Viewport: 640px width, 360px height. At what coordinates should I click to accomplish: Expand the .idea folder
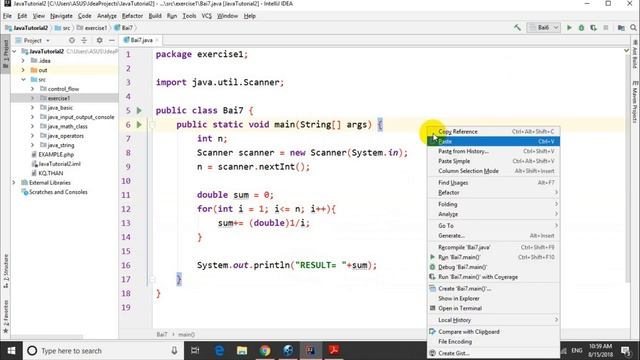click(x=23, y=61)
